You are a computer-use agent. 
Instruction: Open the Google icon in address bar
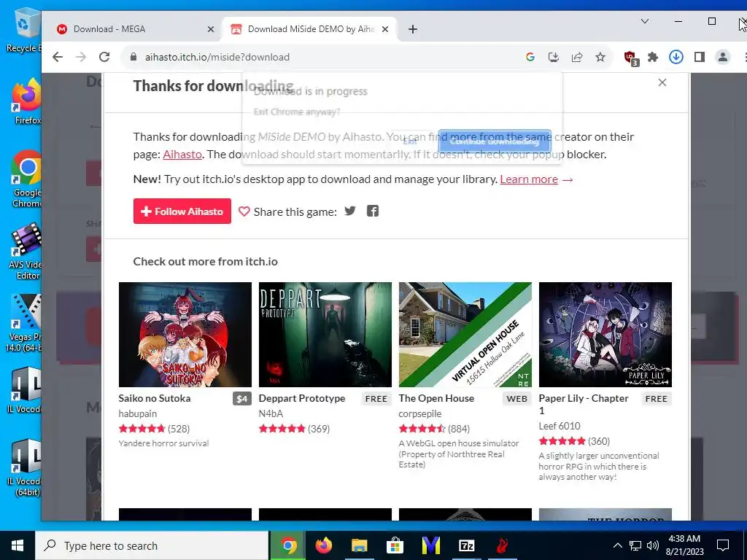point(530,57)
